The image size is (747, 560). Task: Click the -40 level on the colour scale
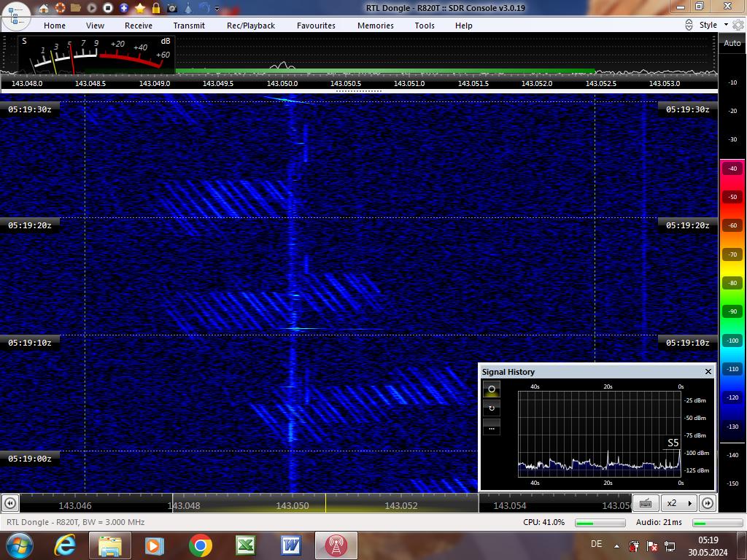[732, 168]
